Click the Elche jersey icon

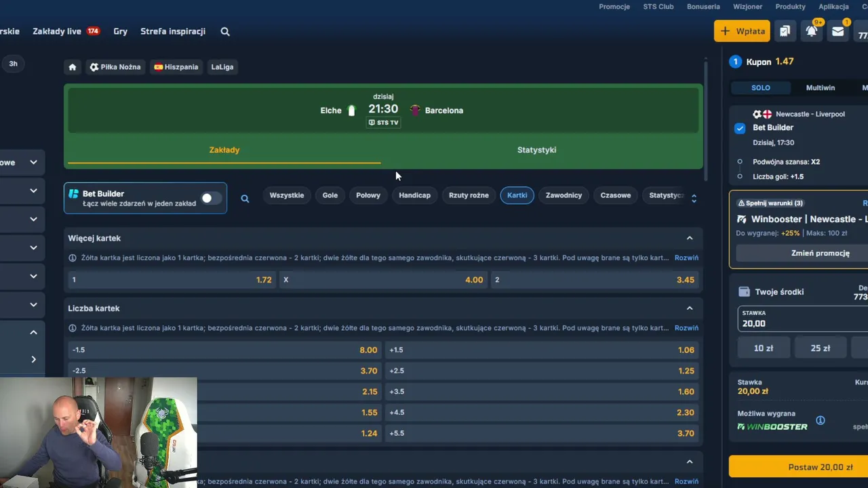click(351, 110)
